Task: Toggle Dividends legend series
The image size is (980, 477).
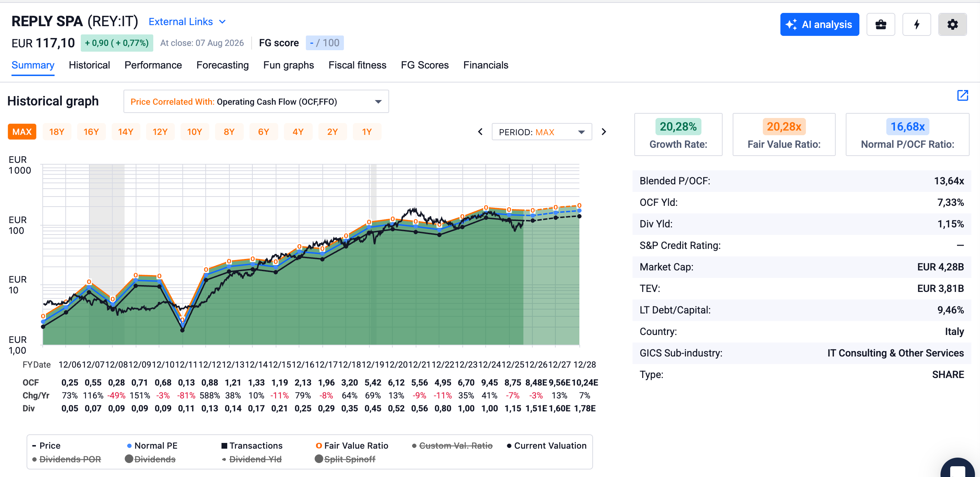Action: point(150,459)
